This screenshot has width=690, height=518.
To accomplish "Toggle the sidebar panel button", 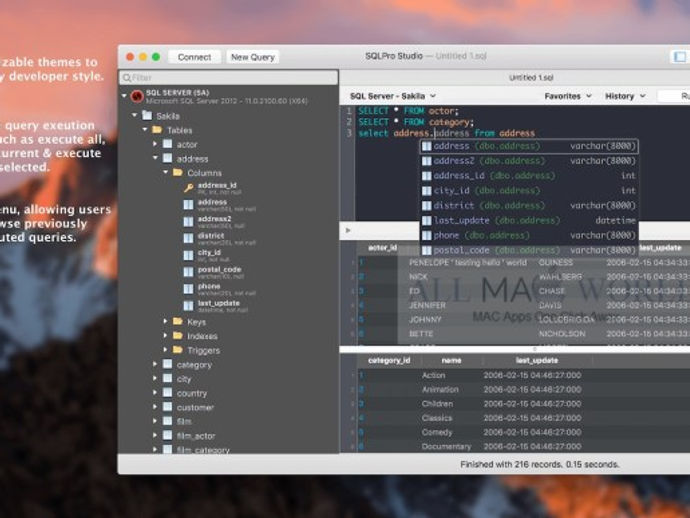I will (680, 56).
